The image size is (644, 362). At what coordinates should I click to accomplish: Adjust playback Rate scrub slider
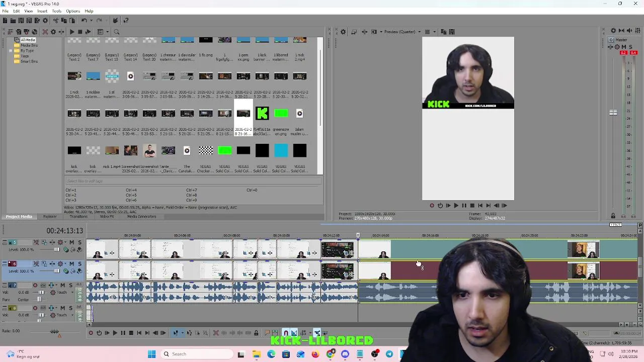54,331
